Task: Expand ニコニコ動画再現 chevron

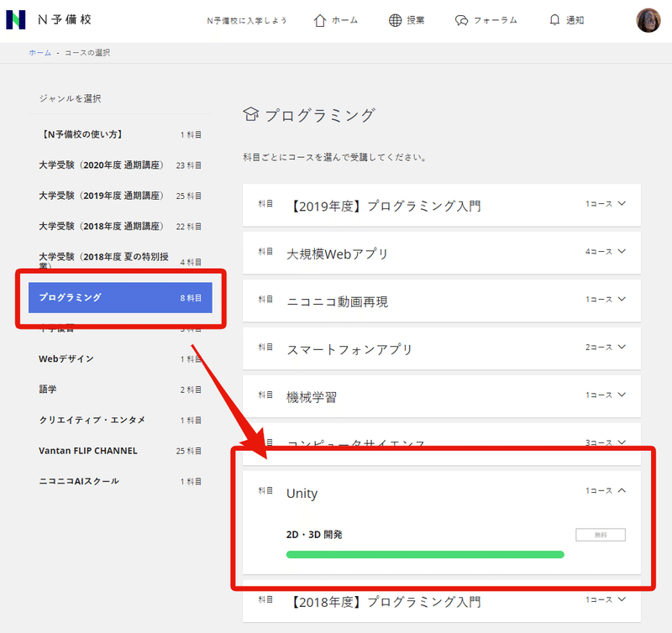Action: click(x=622, y=300)
